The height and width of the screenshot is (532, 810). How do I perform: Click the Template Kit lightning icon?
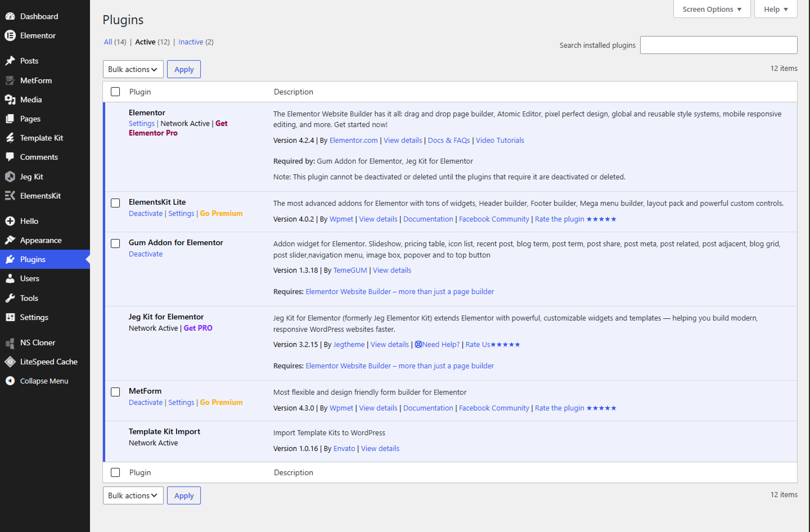coord(10,138)
